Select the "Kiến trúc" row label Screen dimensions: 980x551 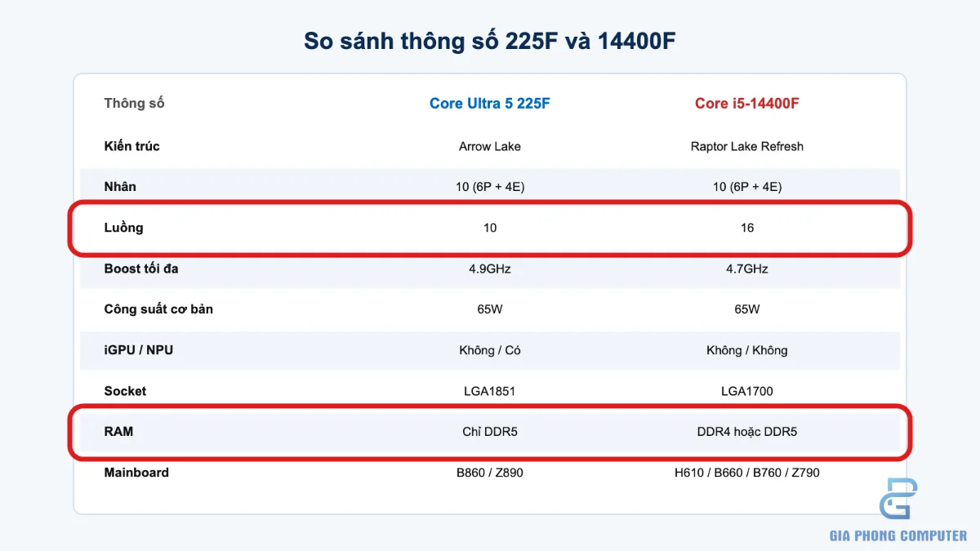(x=131, y=146)
